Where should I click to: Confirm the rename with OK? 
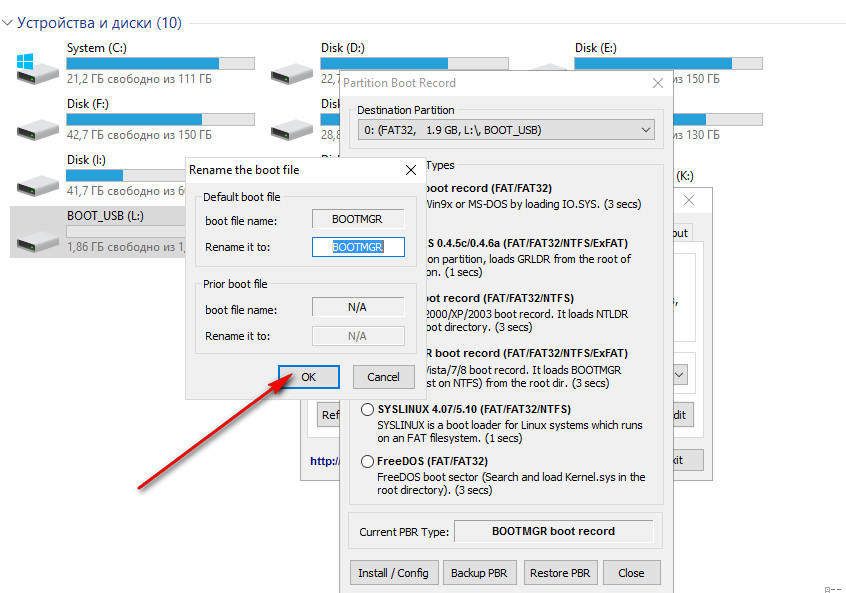pyautogui.click(x=308, y=377)
